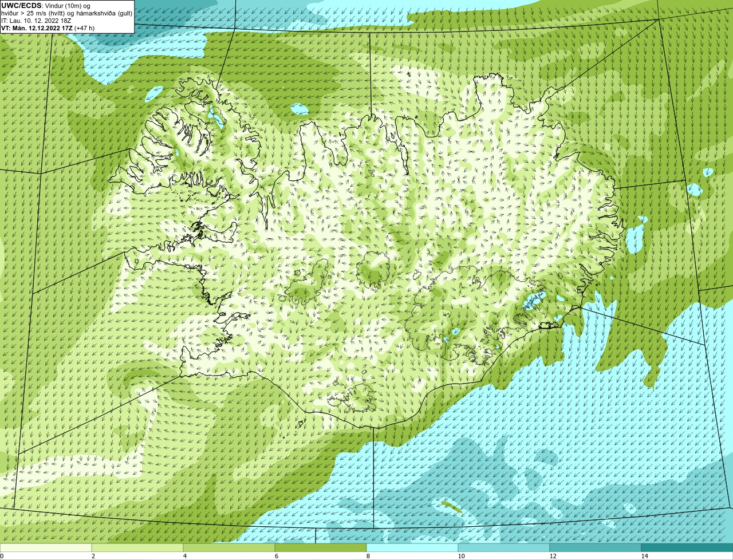Click the '12' label on the wind speed scale
The width and height of the screenshot is (733, 560).
tap(553, 556)
